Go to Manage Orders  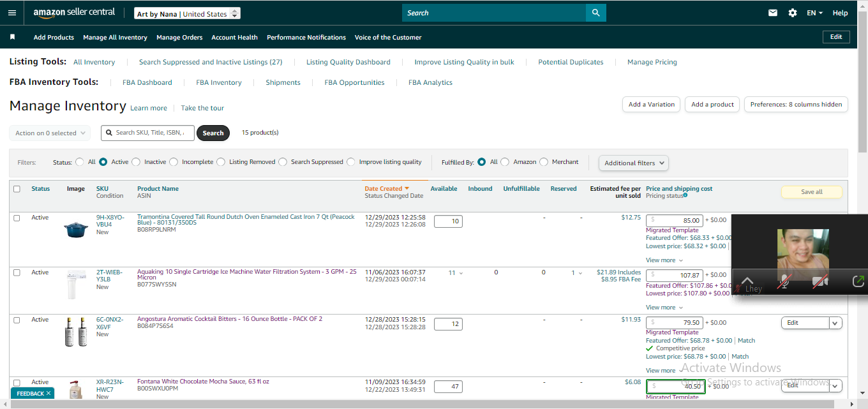(179, 38)
